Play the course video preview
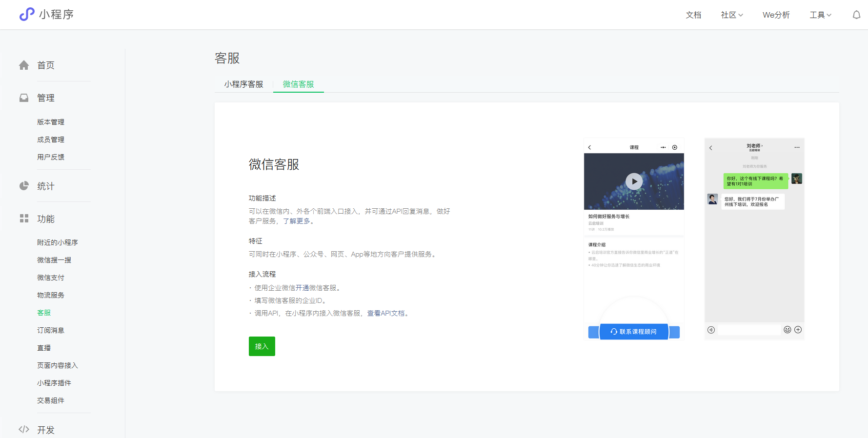The image size is (868, 438). tap(634, 181)
